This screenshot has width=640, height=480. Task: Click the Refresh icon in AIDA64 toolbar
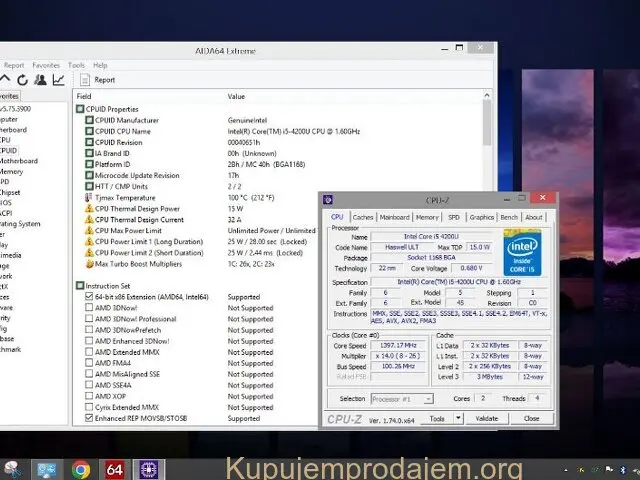21,80
